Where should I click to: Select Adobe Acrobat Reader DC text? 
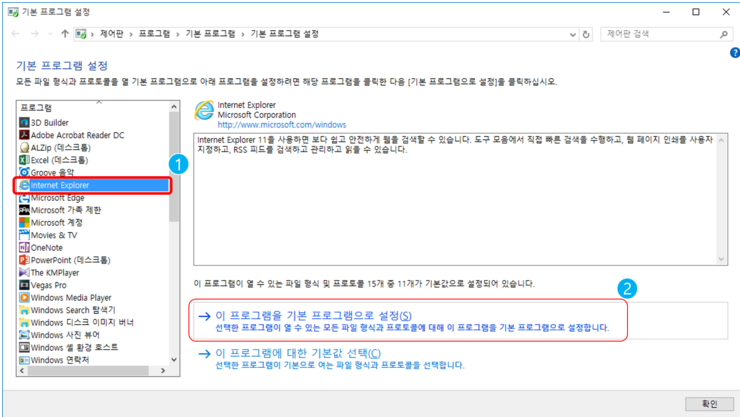[x=77, y=135]
